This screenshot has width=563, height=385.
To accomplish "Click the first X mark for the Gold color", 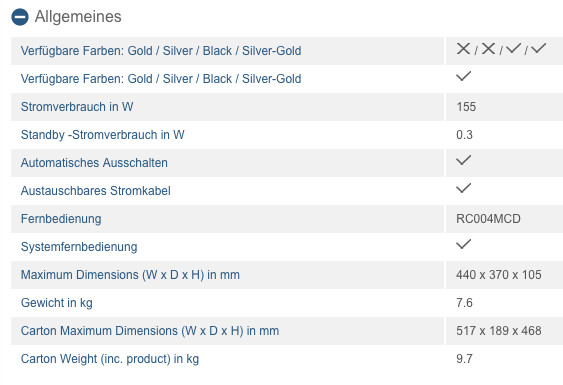I will [463, 48].
